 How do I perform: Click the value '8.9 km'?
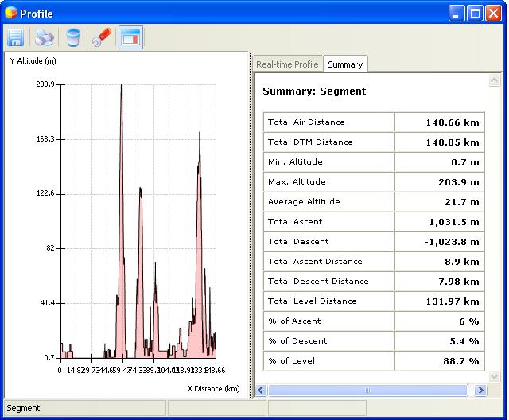pyautogui.click(x=462, y=262)
